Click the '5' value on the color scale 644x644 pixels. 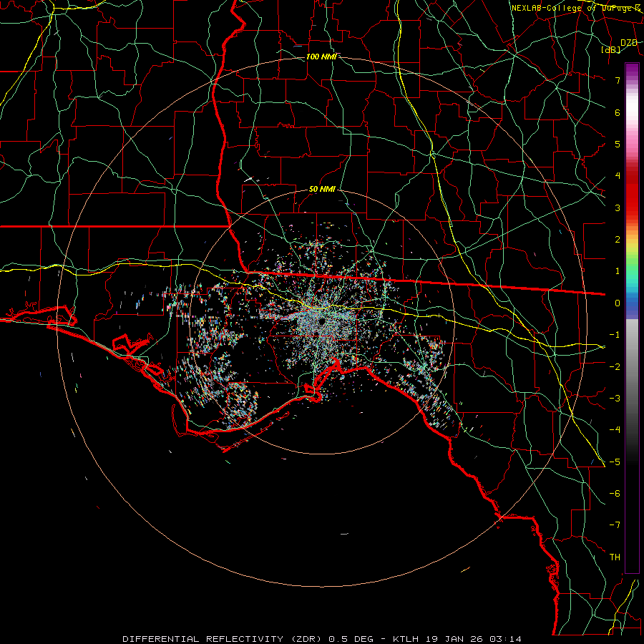pyautogui.click(x=618, y=144)
